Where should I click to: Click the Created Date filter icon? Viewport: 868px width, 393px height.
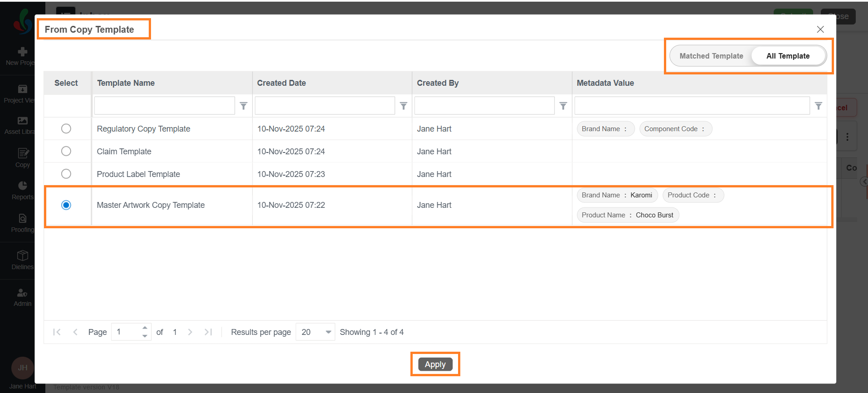[403, 106]
